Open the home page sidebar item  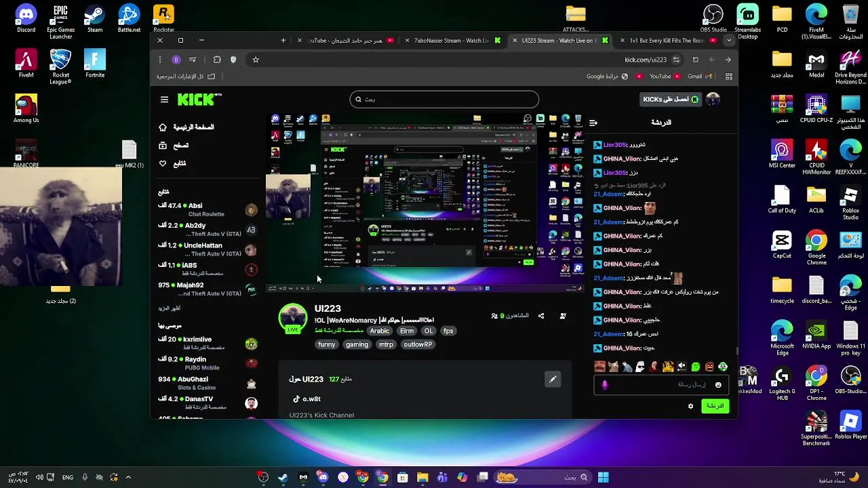(186, 127)
